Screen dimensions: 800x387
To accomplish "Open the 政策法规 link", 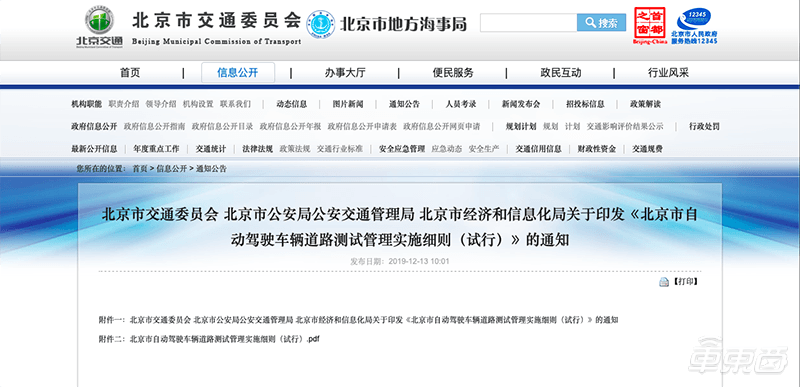I will click(x=295, y=149).
